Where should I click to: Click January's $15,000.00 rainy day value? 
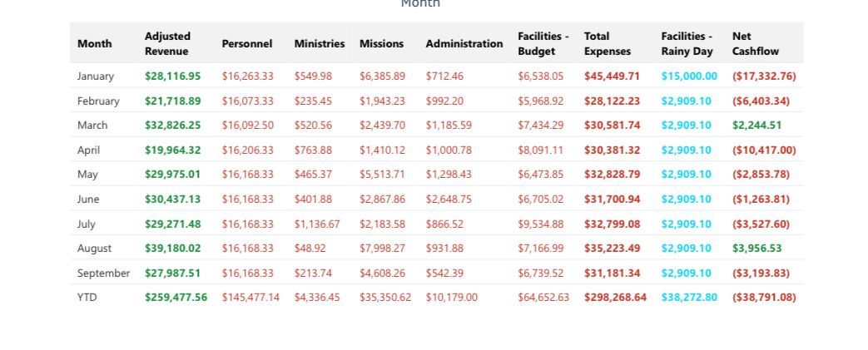pyautogui.click(x=689, y=76)
